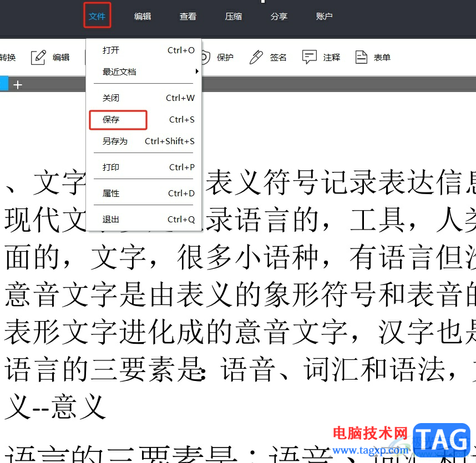Click the document line starting 意音文字是由
Image resolution: width=476 pixels, height=463 pixels.
240,294
